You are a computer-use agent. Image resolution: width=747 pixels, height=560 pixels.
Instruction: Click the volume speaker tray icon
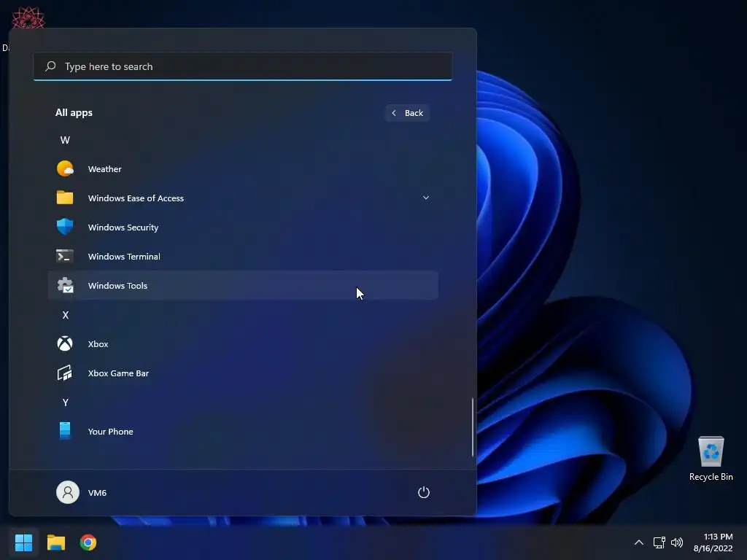click(676, 542)
